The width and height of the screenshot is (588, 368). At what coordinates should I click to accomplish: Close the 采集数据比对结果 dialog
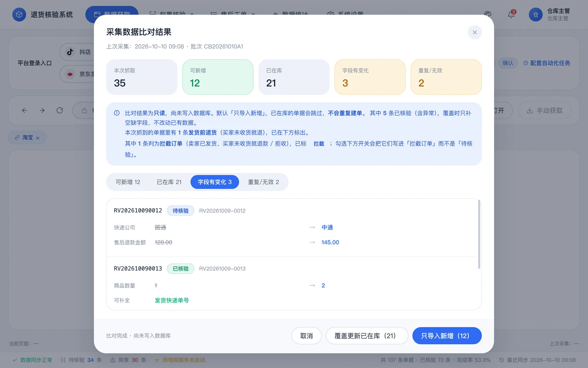[474, 32]
